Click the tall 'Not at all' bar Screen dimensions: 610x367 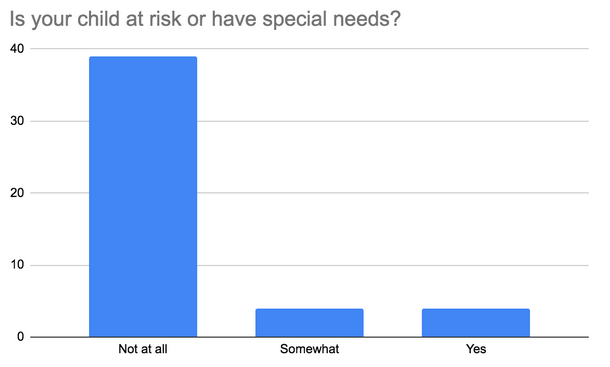tap(143, 197)
